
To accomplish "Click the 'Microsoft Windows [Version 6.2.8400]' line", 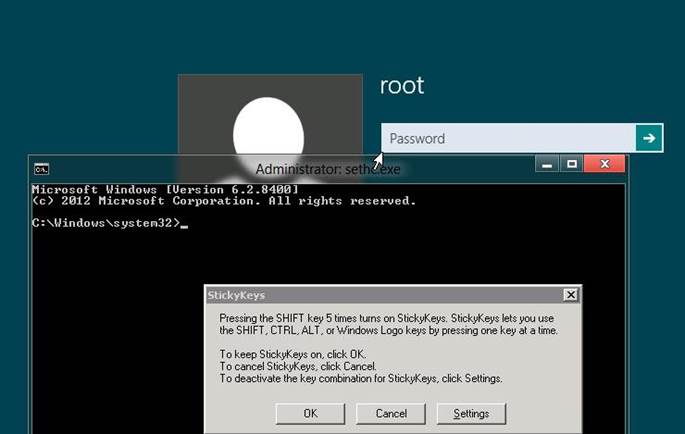I will [165, 190].
